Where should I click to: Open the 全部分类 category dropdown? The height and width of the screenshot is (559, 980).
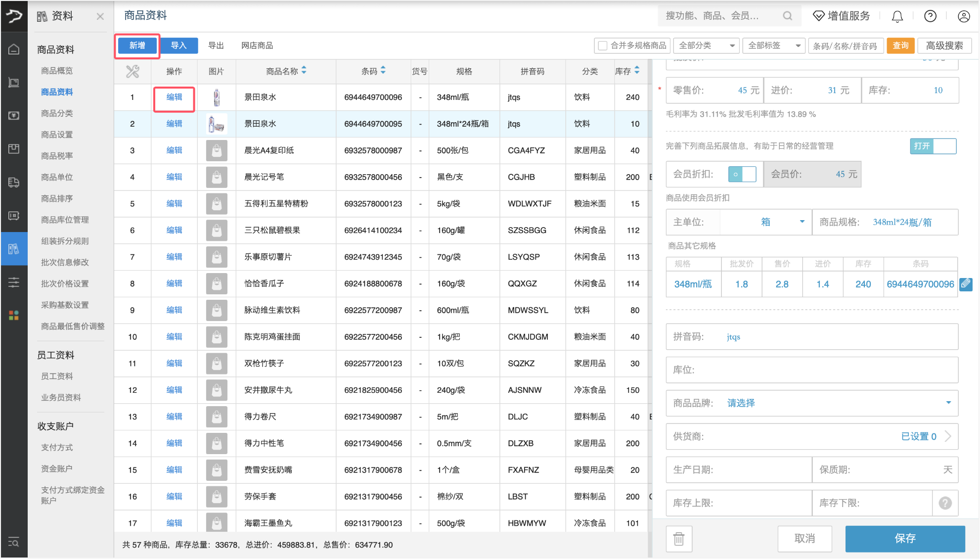coord(706,46)
